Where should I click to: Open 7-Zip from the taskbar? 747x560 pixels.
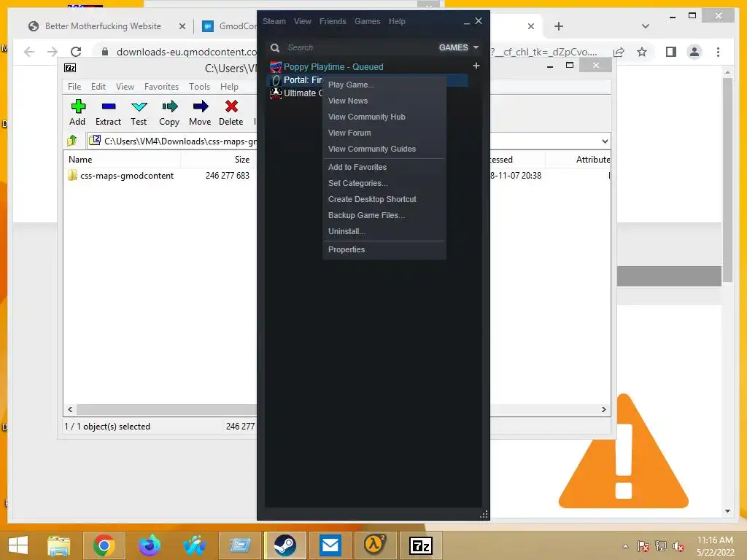(421, 545)
